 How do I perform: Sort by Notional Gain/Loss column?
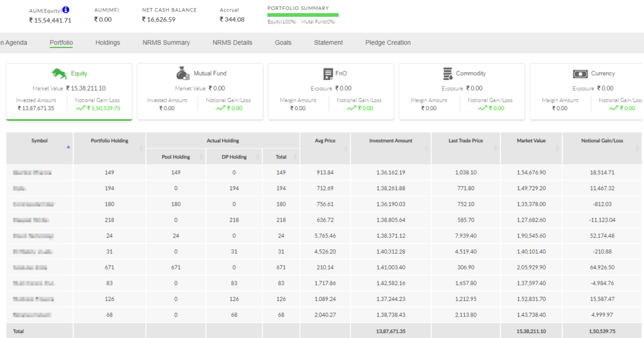coord(637,149)
